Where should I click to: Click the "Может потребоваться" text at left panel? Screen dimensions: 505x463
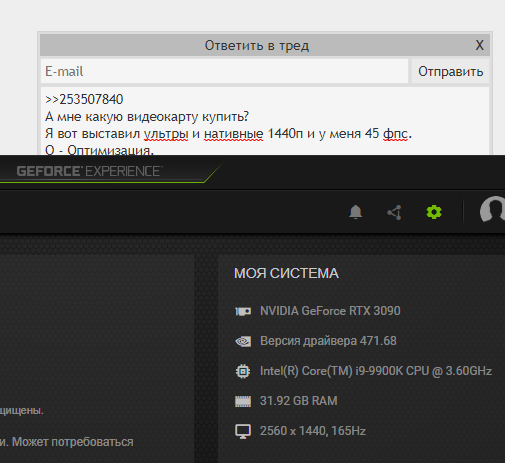pos(73,442)
